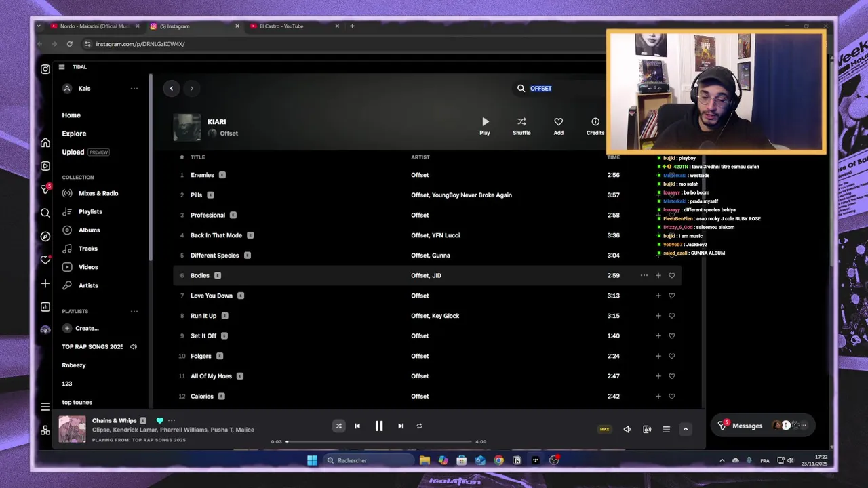This screenshot has height=488, width=868.
Task: Go back with TIDAL back arrow
Action: [172, 88]
